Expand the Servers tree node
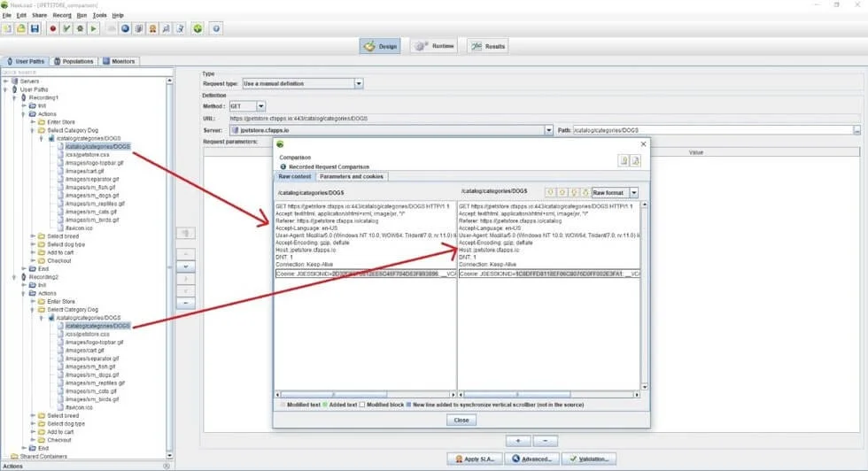 click(x=5, y=81)
